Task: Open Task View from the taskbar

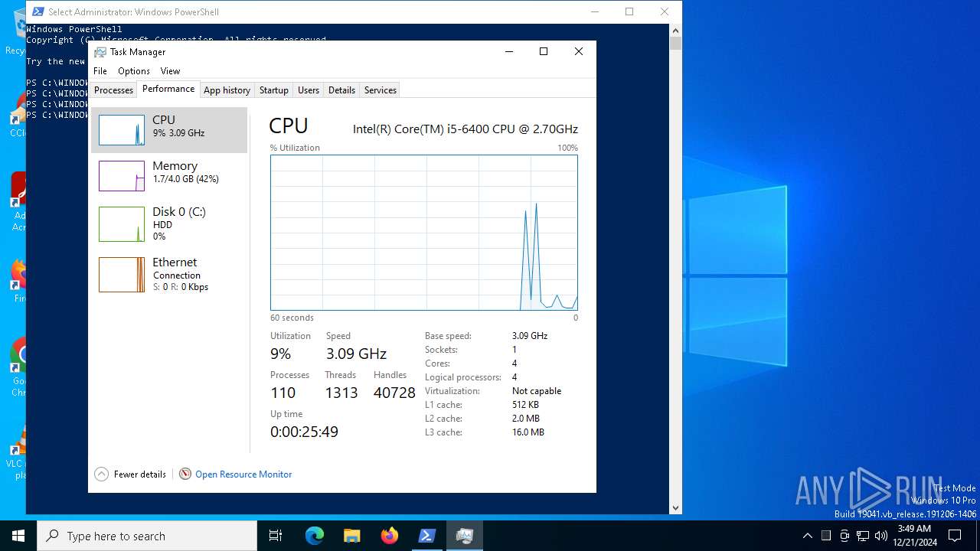Action: click(x=276, y=536)
